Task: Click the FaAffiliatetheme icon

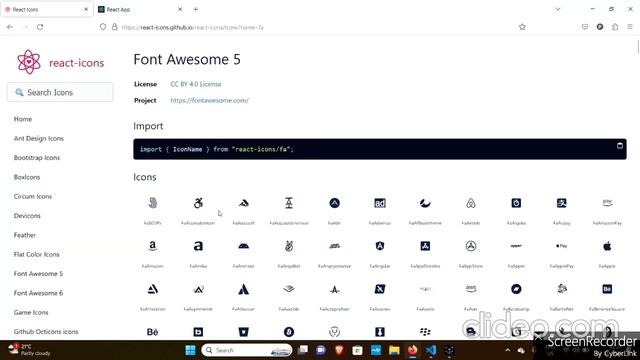Action: (x=425, y=203)
